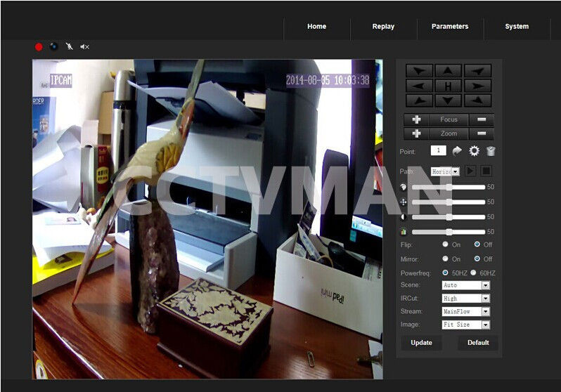Image resolution: width=561 pixels, height=392 pixels.
Task: Toggle the muted microphone icon
Action: coord(69,47)
